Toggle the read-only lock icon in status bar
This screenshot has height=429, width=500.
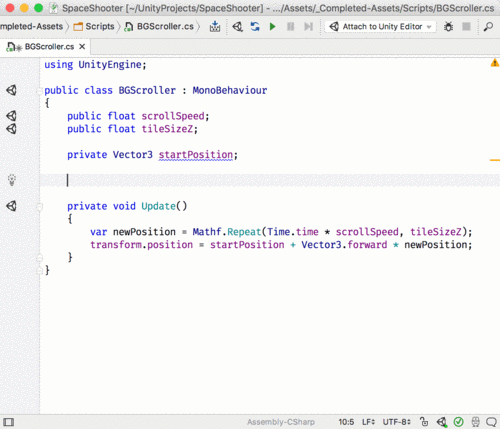click(424, 422)
